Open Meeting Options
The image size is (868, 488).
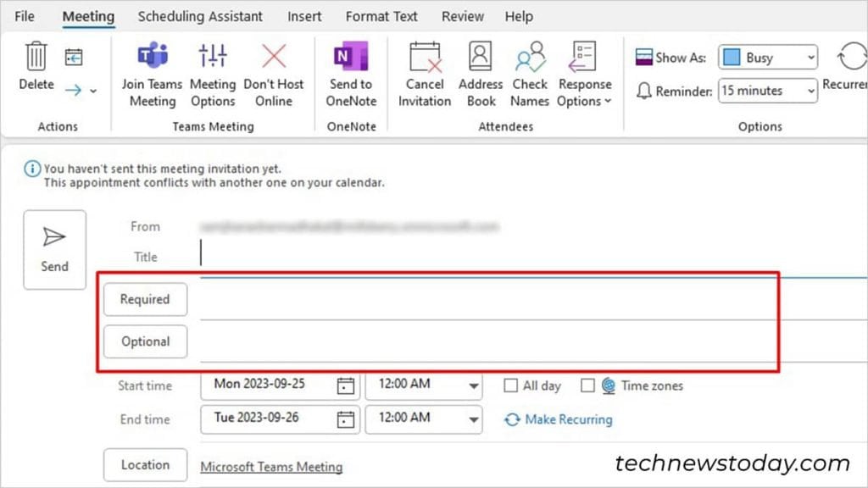212,72
